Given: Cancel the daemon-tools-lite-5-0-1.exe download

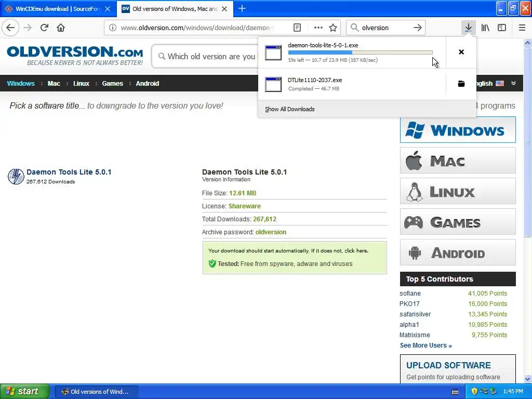Looking at the screenshot, I should pos(461,52).
